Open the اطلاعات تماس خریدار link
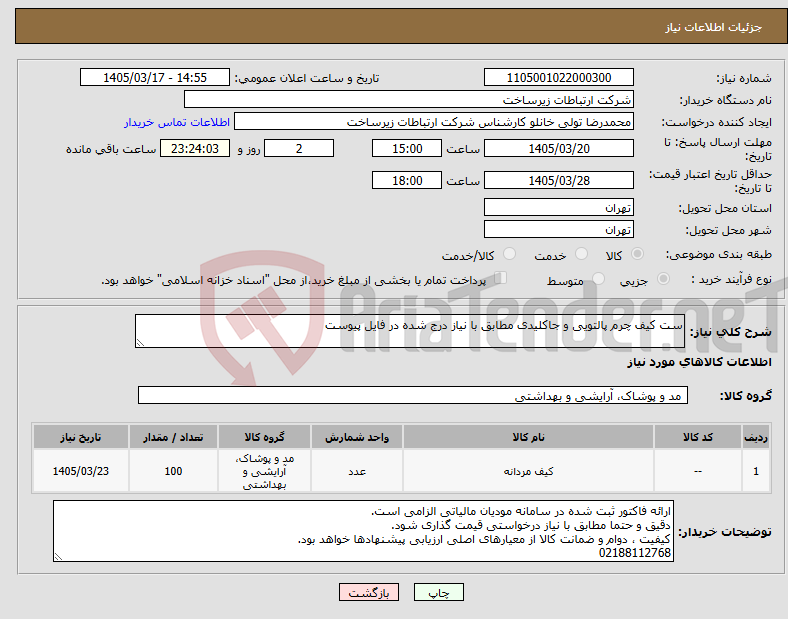 pos(177,122)
